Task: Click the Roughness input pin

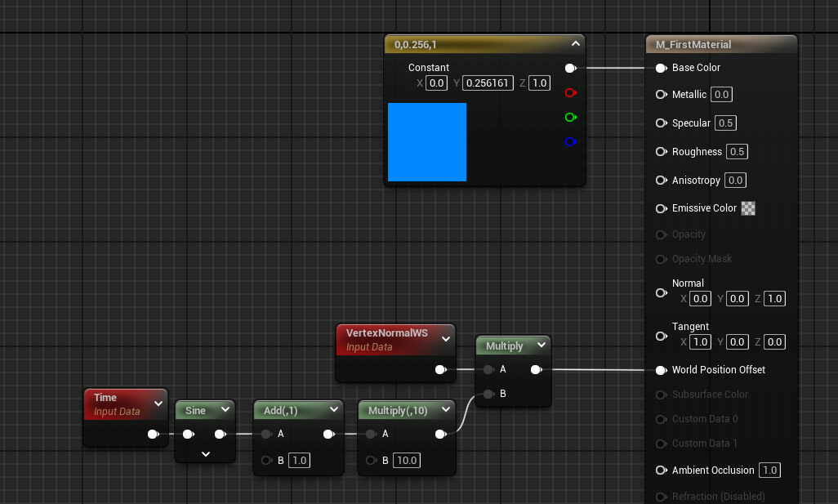Action: pos(661,152)
